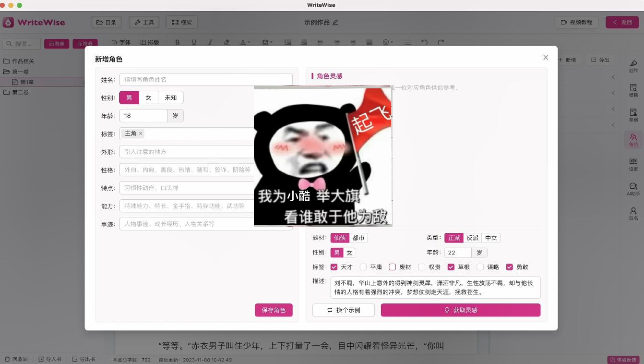The width and height of the screenshot is (644, 364).
Task: Click the 换个示例 button
Action: [x=344, y=310]
